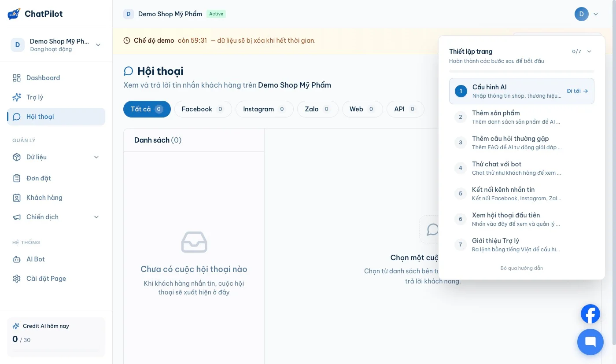Open Khách hàng menu item
Screen dimensions: 616x364
coord(56,198)
